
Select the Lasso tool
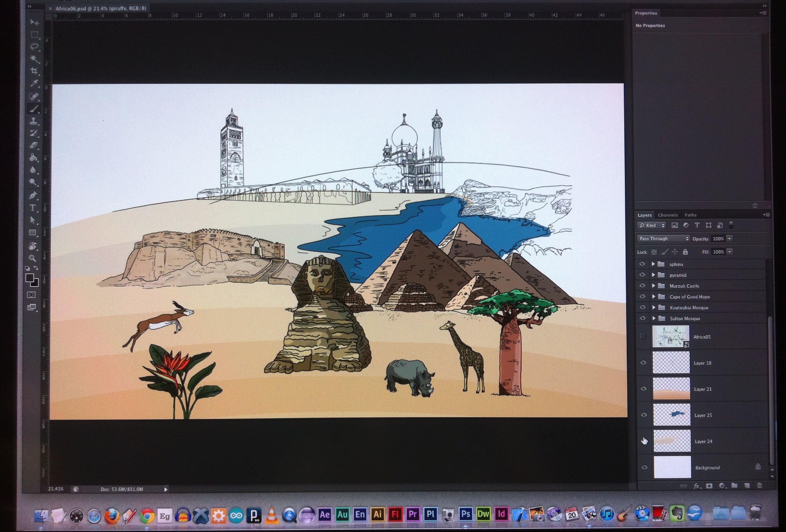[x=34, y=47]
